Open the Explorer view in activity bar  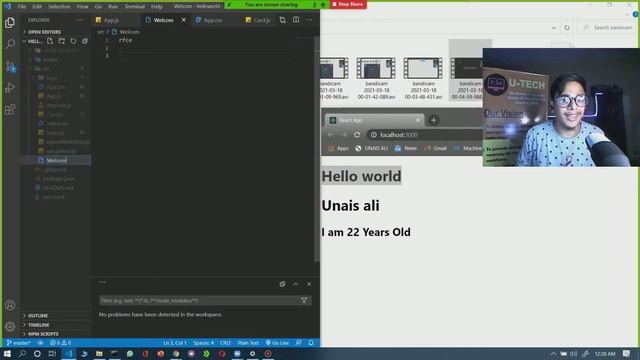[x=10, y=22]
